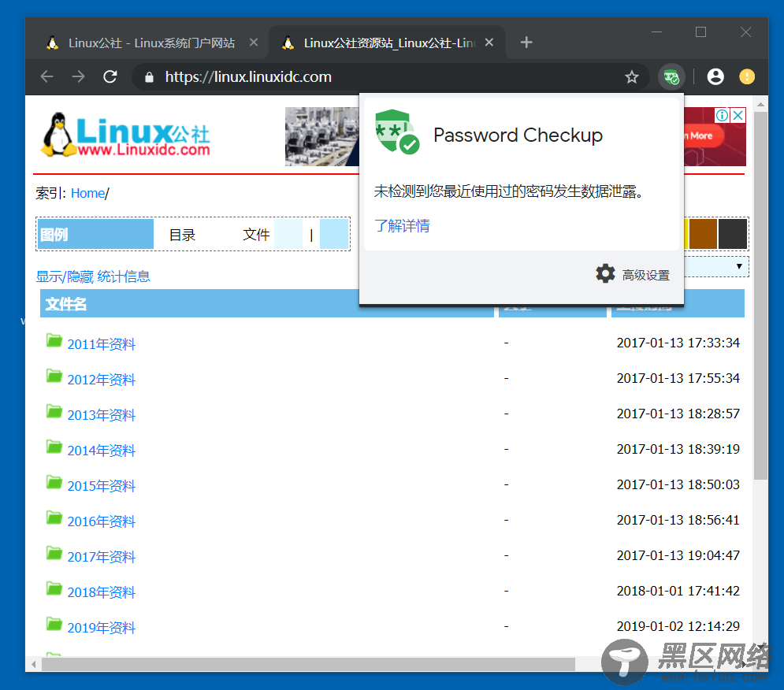Open the yellow Chrome alert icon
Screen dimensions: 784x690
(x=747, y=77)
